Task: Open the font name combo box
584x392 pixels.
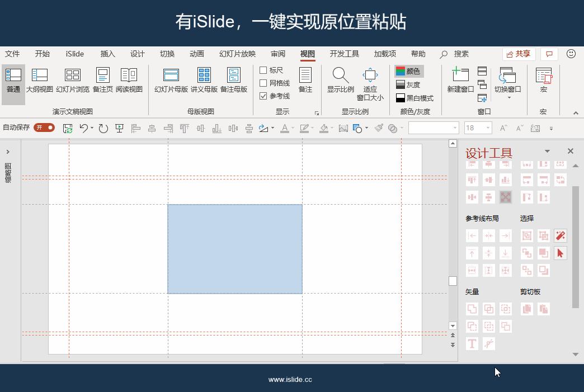Action: coord(433,128)
